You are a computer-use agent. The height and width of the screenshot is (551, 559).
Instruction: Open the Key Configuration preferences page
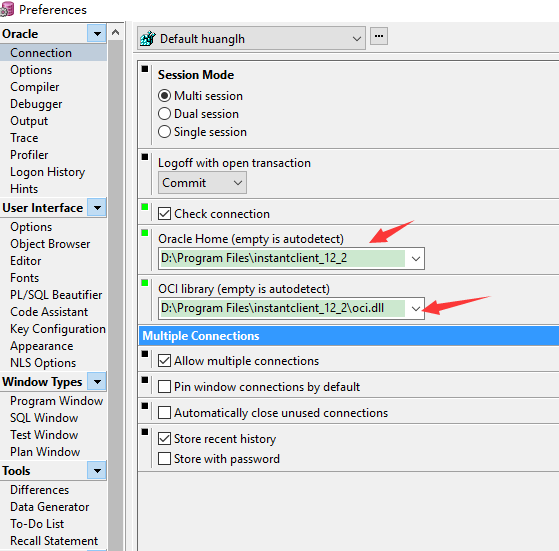click(x=58, y=329)
